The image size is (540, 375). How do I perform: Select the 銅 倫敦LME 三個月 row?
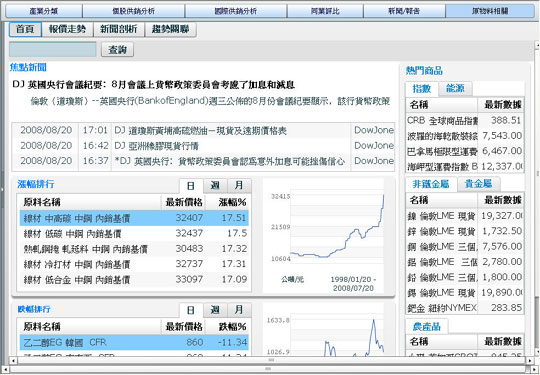[x=465, y=247]
